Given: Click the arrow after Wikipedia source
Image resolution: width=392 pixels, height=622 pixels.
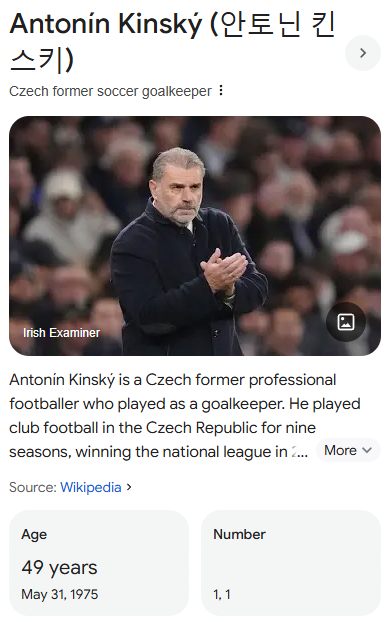Looking at the screenshot, I should click(x=129, y=487).
